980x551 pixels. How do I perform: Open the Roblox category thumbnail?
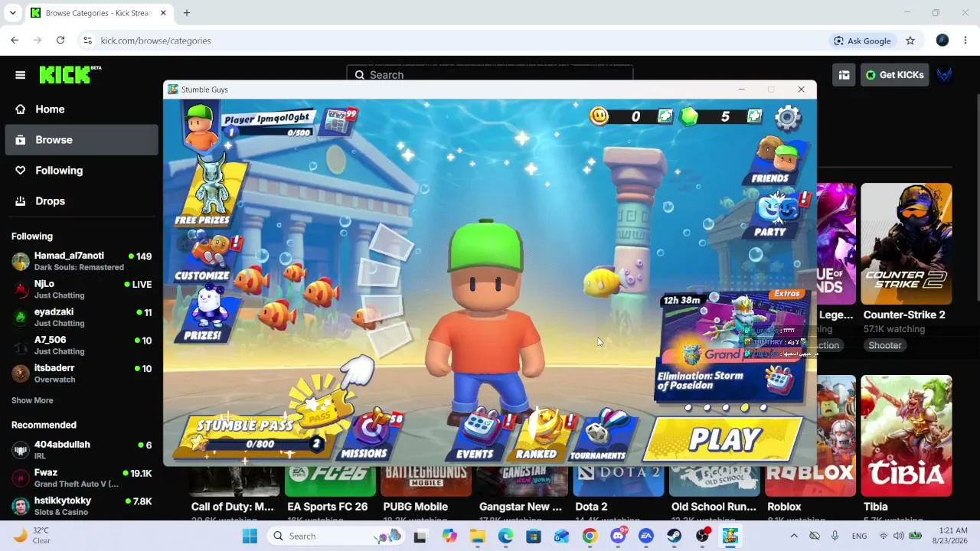click(808, 435)
